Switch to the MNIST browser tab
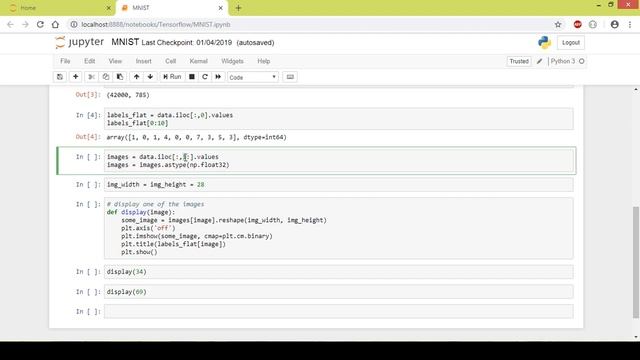The width and height of the screenshot is (640, 360). (x=171, y=8)
